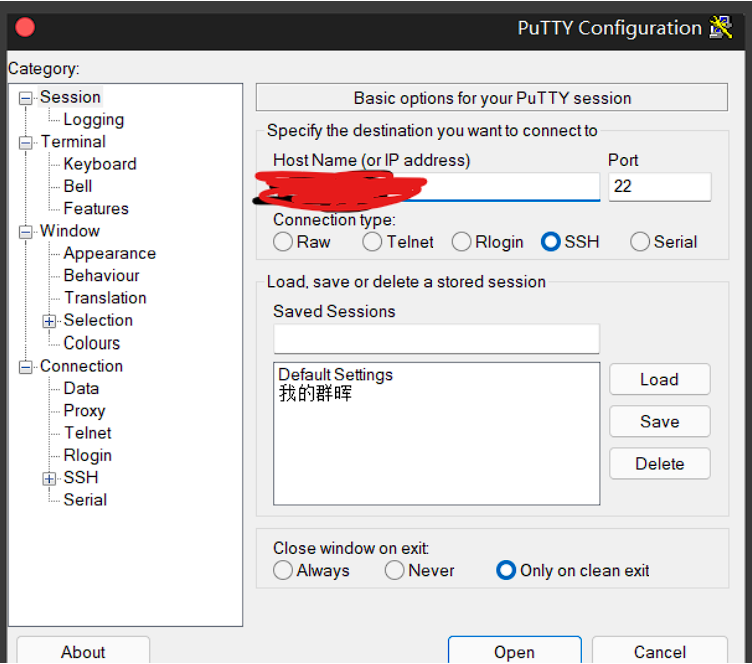The width and height of the screenshot is (752, 664).
Task: Select SSH connection type radio
Action: tap(550, 242)
